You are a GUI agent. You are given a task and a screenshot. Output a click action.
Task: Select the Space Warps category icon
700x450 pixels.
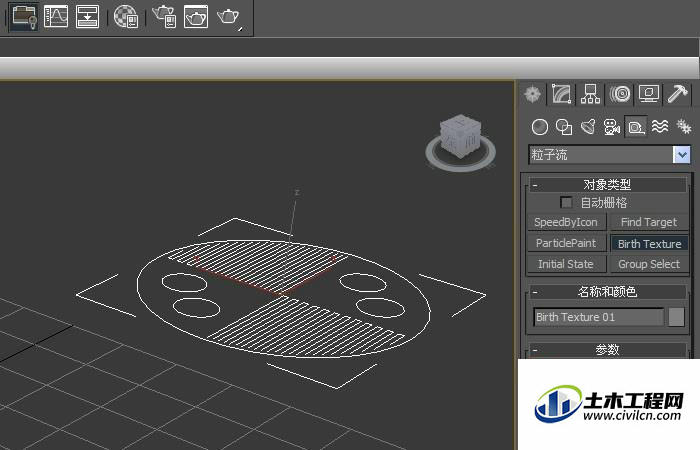click(660, 127)
